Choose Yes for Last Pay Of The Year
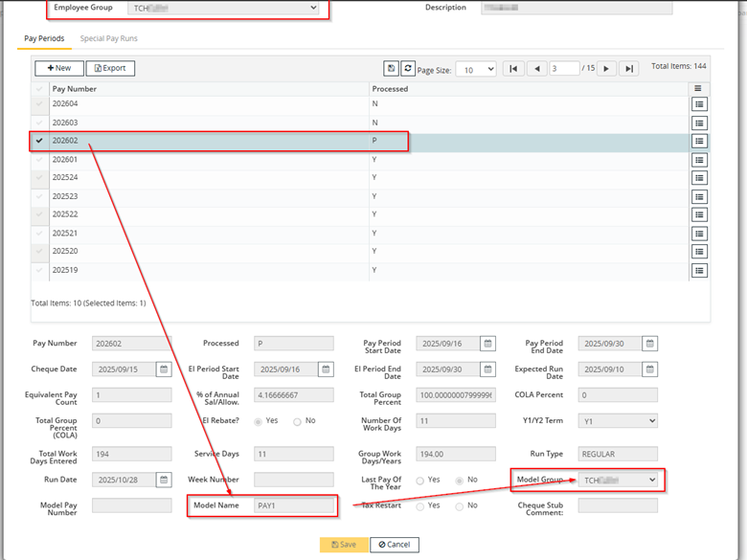Viewport: 747px width, 560px height. 420,481
